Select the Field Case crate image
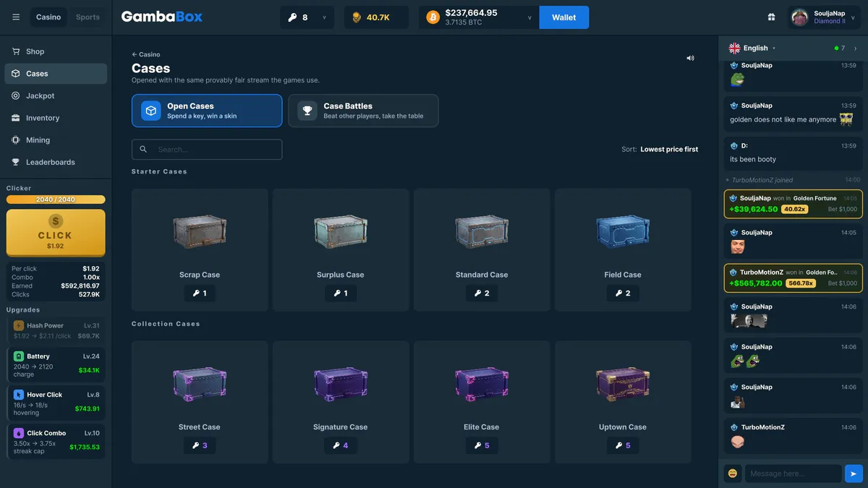Image resolution: width=868 pixels, height=488 pixels. [623, 231]
